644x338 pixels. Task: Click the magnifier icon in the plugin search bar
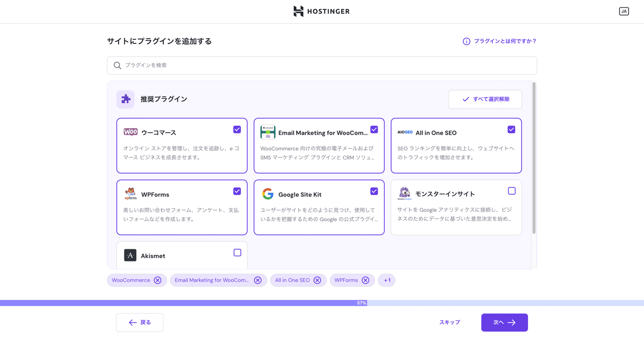pyautogui.click(x=117, y=65)
